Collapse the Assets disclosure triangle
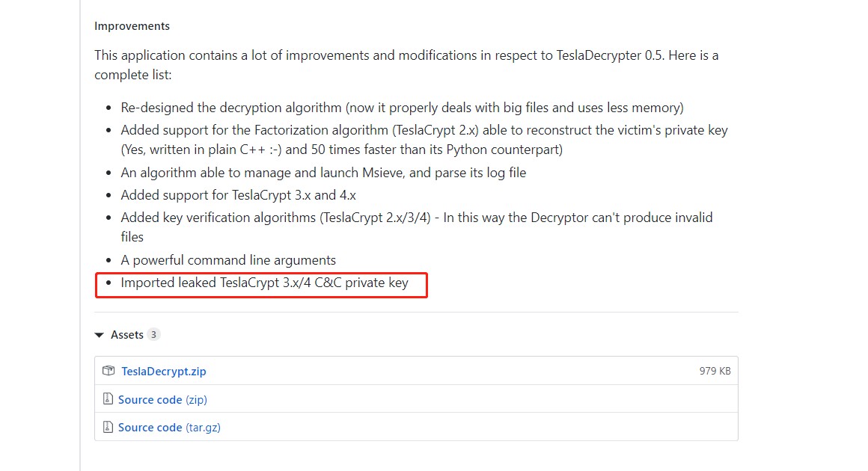The width and height of the screenshot is (868, 471). 100,336
